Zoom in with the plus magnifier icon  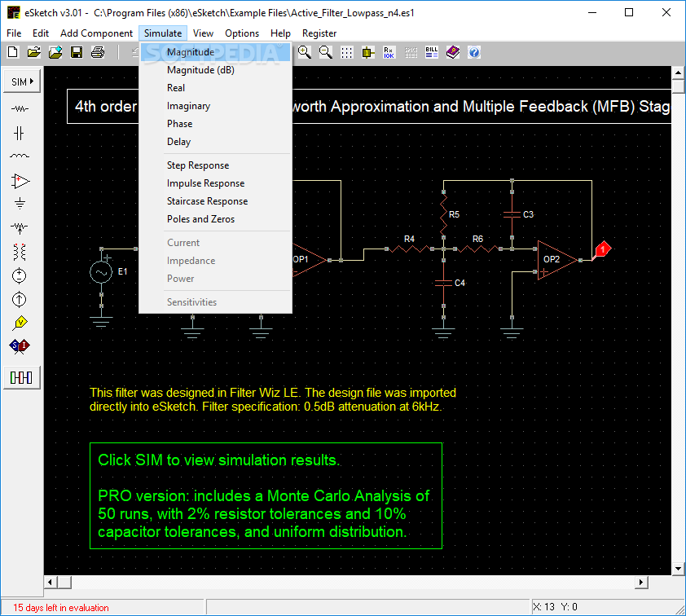(x=305, y=52)
